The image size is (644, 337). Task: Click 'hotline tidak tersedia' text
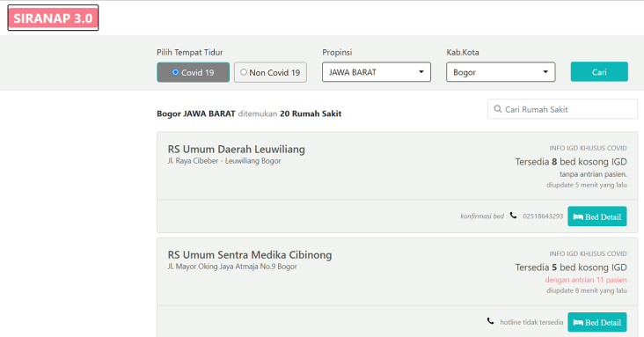[531, 322]
